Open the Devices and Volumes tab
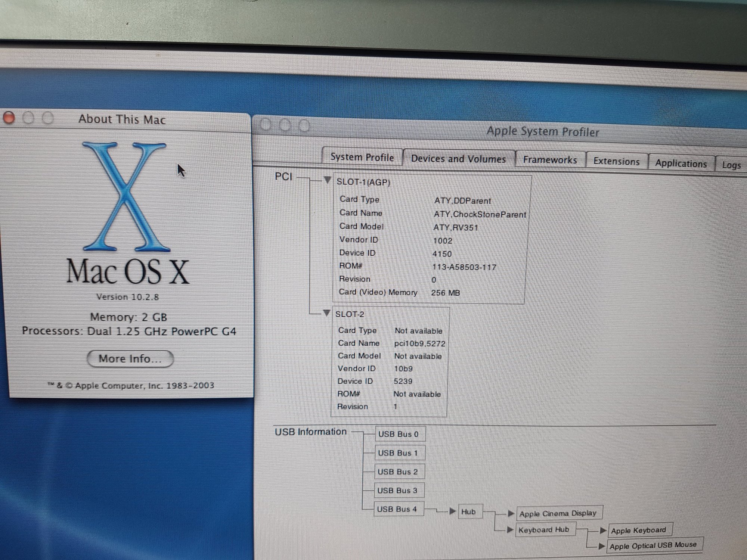The image size is (747, 560). [x=458, y=159]
